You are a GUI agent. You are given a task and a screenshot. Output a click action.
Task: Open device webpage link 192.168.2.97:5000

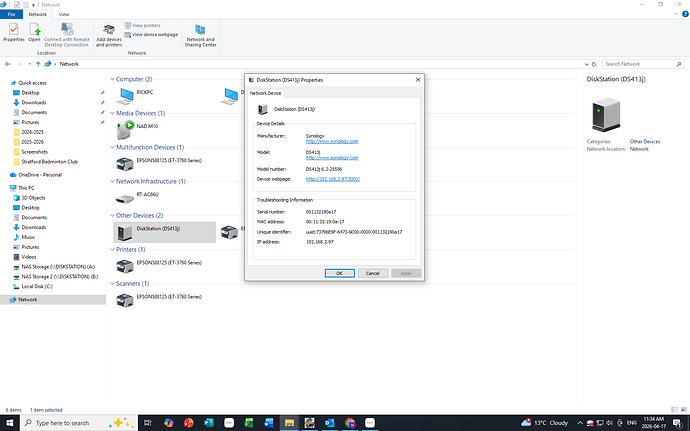pyautogui.click(x=333, y=179)
